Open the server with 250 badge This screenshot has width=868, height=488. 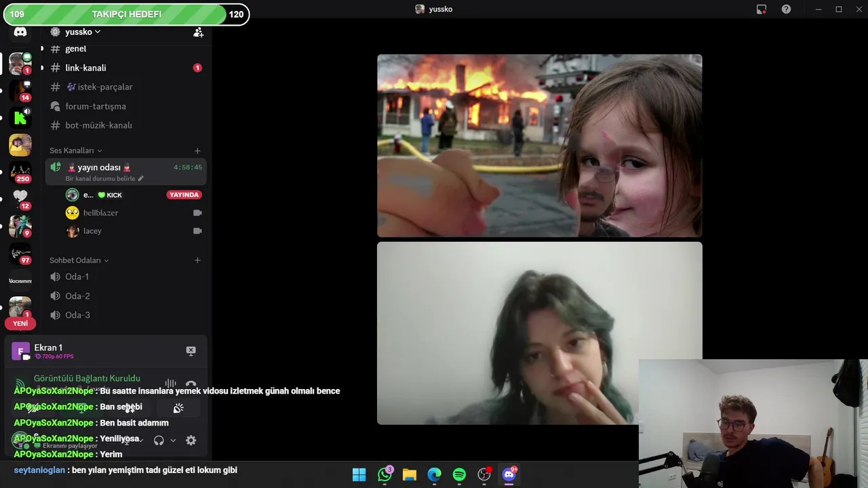coord(20,172)
